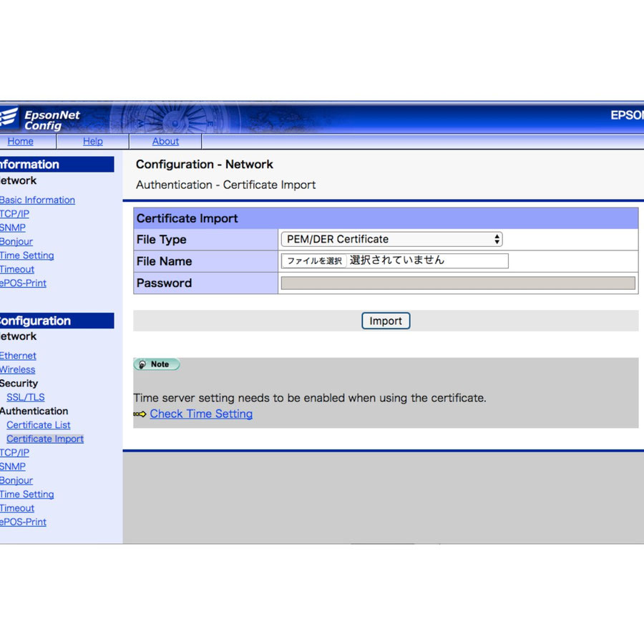The image size is (644, 644).
Task: Open the File Type dropdown
Action: pos(391,240)
